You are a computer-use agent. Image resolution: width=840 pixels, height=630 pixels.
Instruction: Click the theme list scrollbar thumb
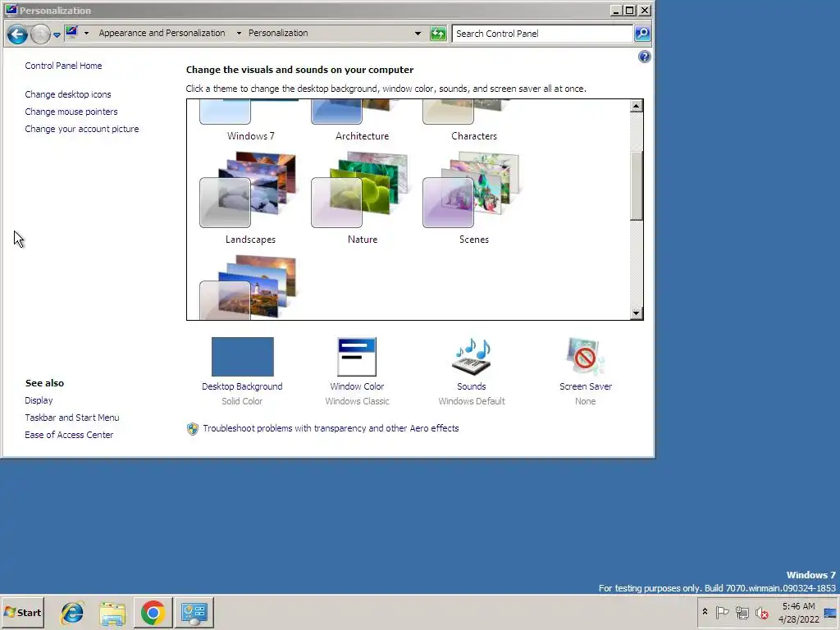coord(636,186)
